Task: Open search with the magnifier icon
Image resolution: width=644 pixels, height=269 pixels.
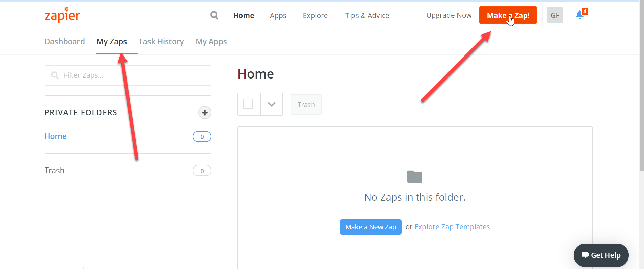Action: coord(214,15)
